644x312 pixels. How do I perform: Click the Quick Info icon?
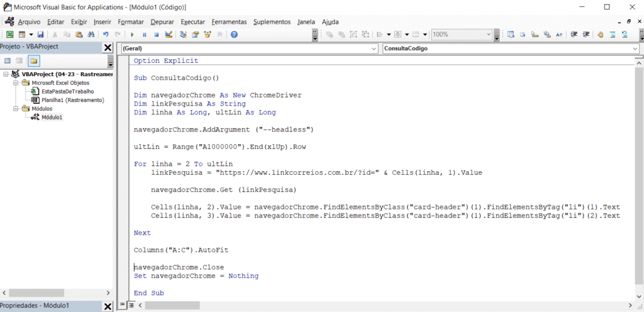[x=535, y=35]
